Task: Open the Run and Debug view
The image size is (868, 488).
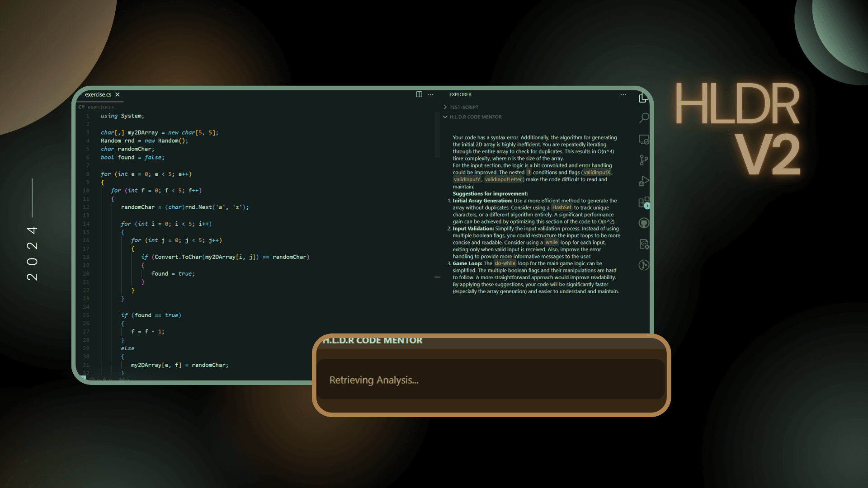Action: tap(644, 181)
